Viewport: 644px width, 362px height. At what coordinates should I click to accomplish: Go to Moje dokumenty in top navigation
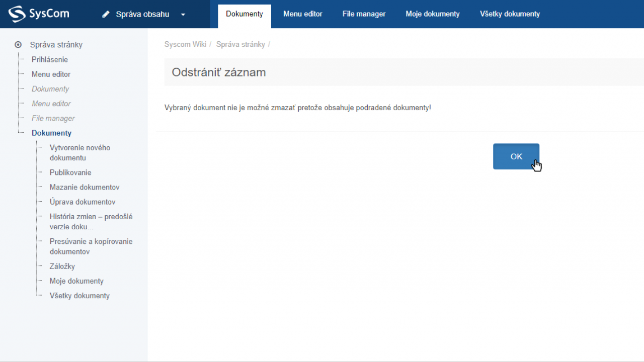432,14
